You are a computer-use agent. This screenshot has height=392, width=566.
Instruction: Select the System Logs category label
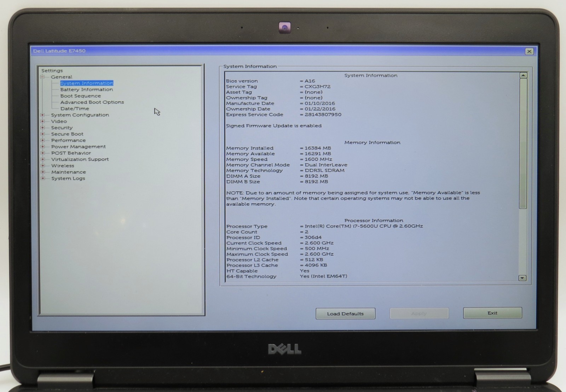[x=68, y=179]
